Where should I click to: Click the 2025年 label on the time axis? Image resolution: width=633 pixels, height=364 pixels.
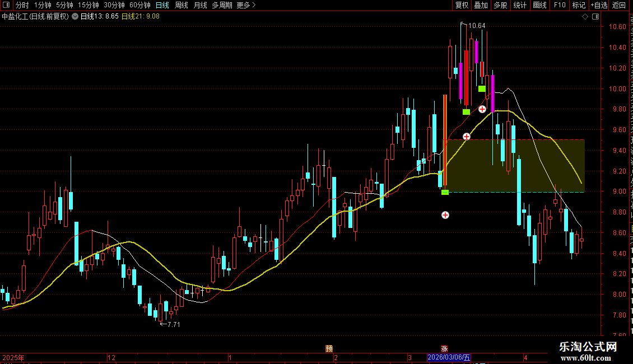pos(13,357)
